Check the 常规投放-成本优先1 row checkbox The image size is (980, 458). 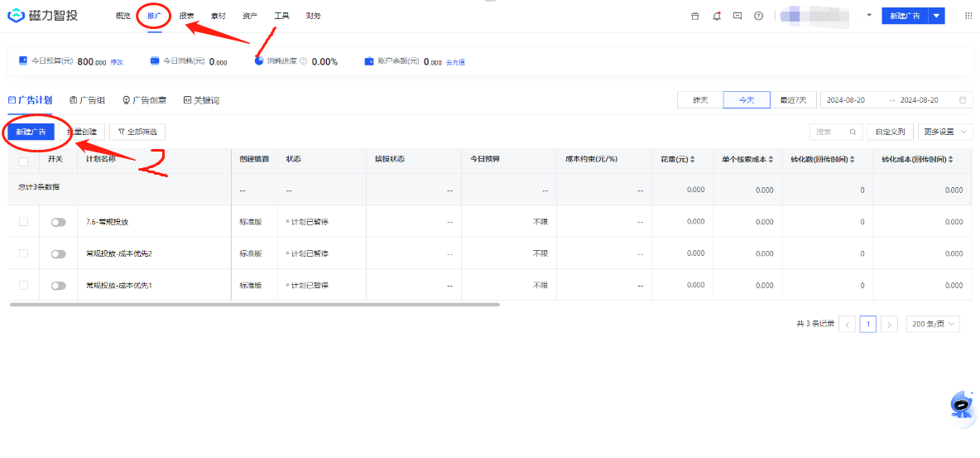click(24, 285)
